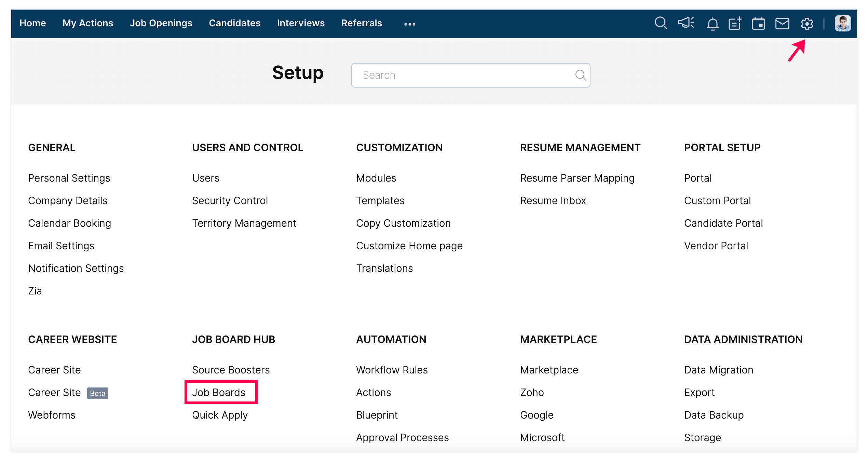Go to the Candidates tab
Image resolution: width=868 pixels, height=461 pixels.
(x=234, y=23)
